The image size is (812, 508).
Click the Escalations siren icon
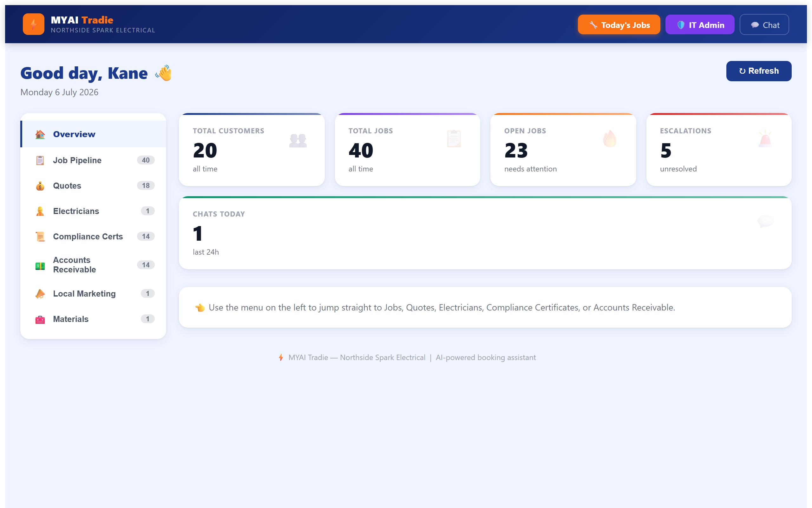765,138
